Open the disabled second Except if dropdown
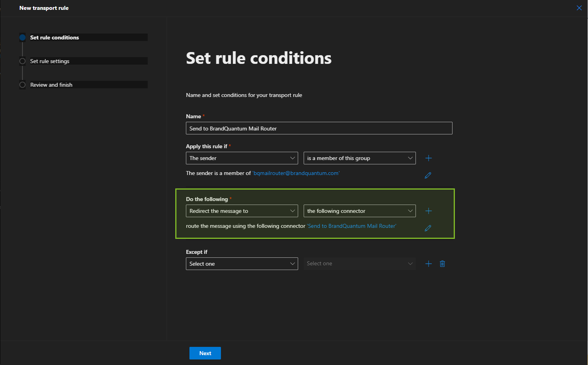Viewport: 588px width, 365px height. (x=360, y=264)
